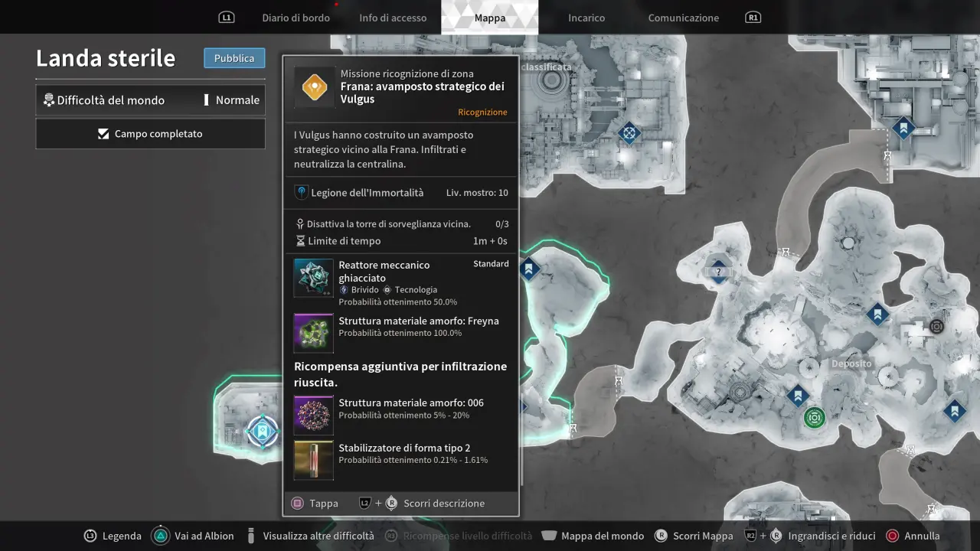Click the question mark marker on map
Image resolution: width=980 pixels, height=551 pixels.
tap(718, 272)
